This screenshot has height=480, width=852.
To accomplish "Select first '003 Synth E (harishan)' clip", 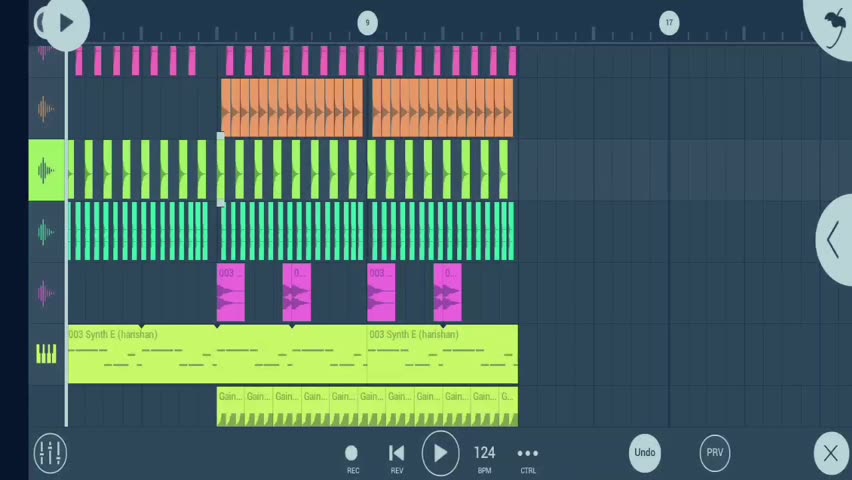I will tap(217, 354).
